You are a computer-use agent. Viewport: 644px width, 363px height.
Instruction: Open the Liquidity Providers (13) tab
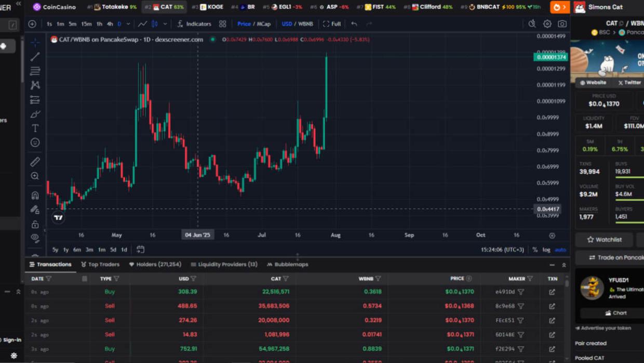pyautogui.click(x=224, y=264)
